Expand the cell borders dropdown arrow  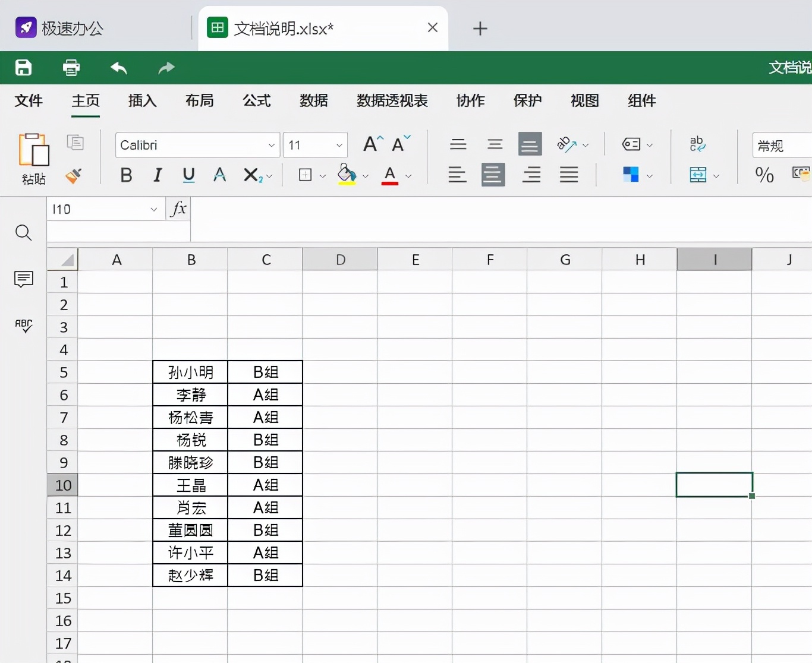pos(323,176)
